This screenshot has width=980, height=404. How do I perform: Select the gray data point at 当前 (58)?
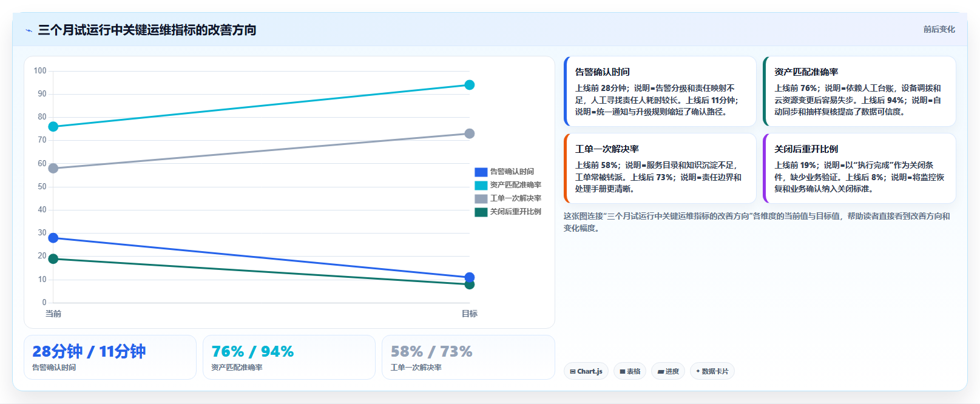(x=53, y=169)
